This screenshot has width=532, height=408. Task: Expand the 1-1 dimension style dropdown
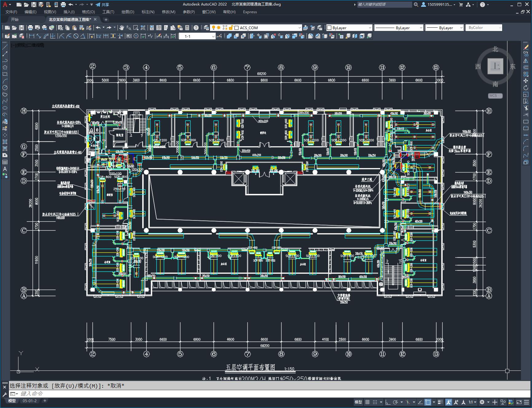tap(213, 36)
